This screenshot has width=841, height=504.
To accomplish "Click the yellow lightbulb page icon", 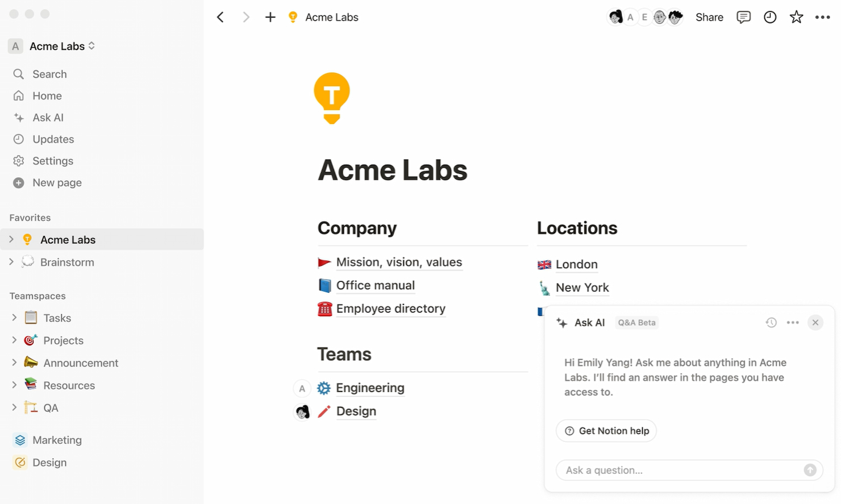I will [332, 98].
